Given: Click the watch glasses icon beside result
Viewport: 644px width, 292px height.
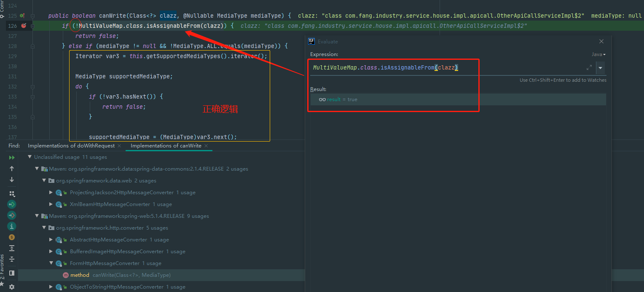Looking at the screenshot, I should pos(322,99).
